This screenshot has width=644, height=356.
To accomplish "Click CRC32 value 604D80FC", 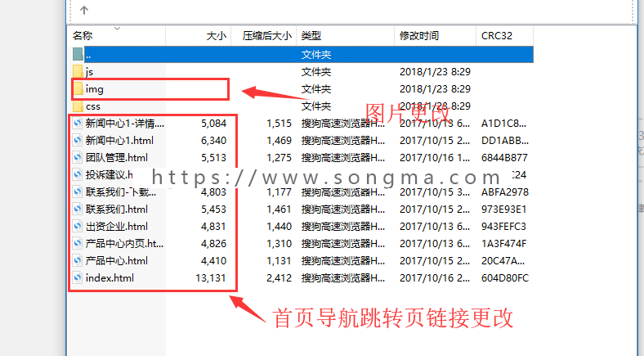I will (x=505, y=278).
